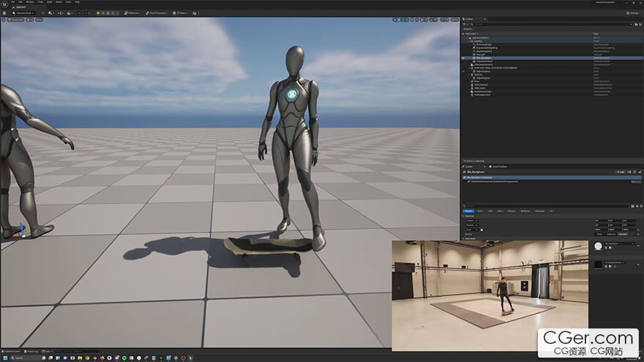Screen dimensions: 644x362
Task: Browse to static mesh asset icon
Action: [610, 247]
